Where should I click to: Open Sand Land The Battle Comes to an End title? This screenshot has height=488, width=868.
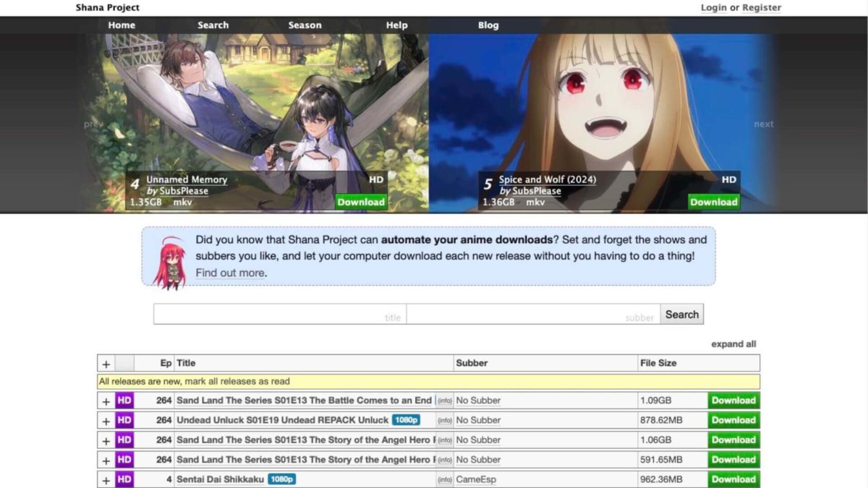click(304, 401)
